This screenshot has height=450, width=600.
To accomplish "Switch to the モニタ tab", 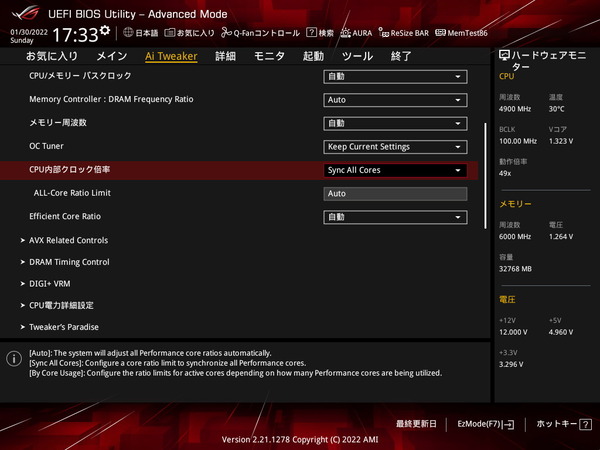I will (x=269, y=56).
